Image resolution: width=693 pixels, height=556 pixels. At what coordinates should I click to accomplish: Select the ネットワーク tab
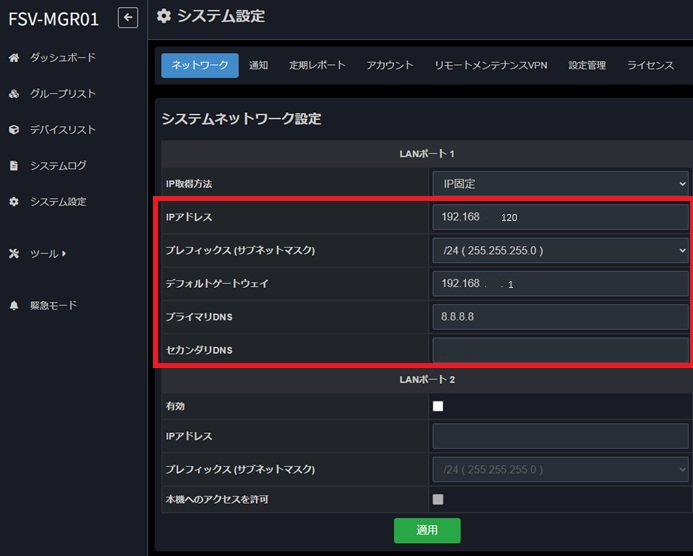[200, 65]
